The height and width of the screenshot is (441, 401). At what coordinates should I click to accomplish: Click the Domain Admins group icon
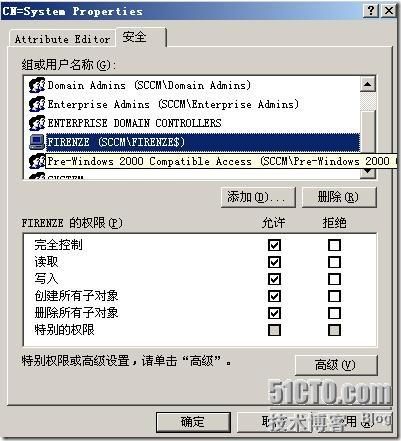(37, 85)
